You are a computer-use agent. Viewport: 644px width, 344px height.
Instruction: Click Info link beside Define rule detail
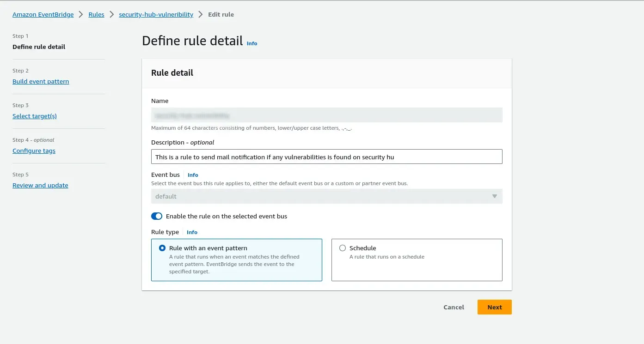252,43
